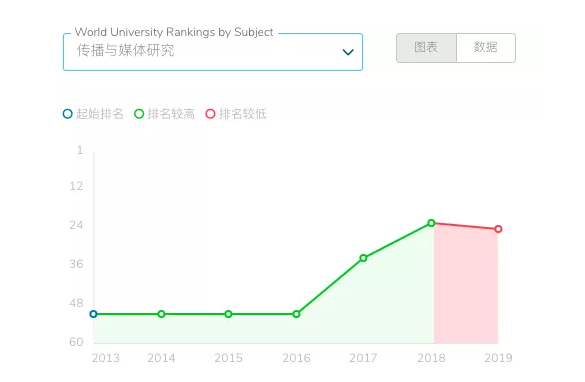Click the green 2014 data point
Screen dimensions: 585x382
161,314
